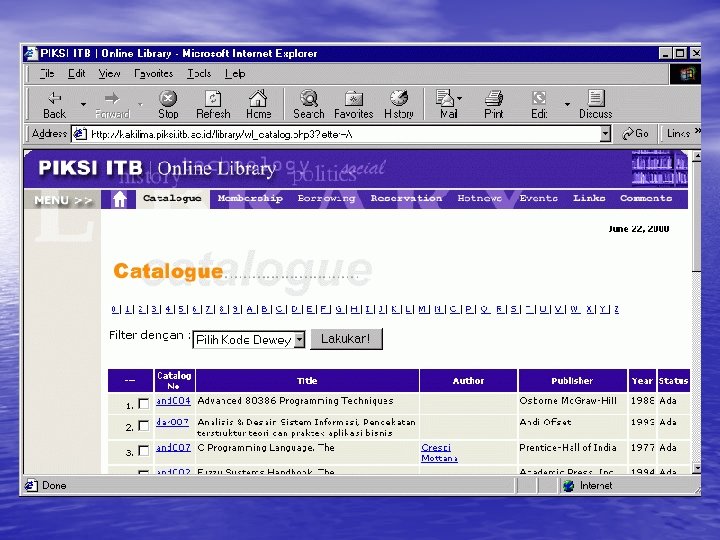This screenshot has height=540, width=720.
Task: Open catalog link for Analisis & Desain row
Action: (172, 422)
